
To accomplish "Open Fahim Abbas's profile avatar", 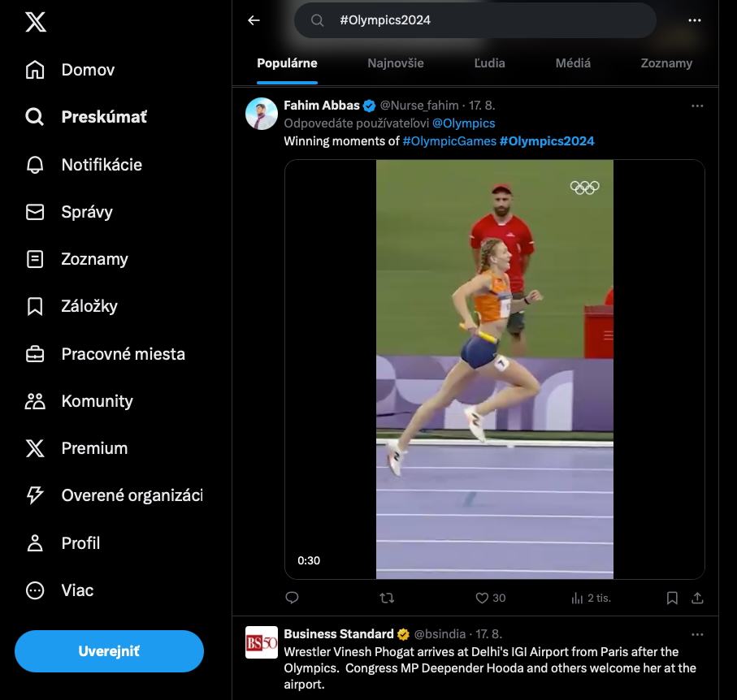I will (262, 114).
